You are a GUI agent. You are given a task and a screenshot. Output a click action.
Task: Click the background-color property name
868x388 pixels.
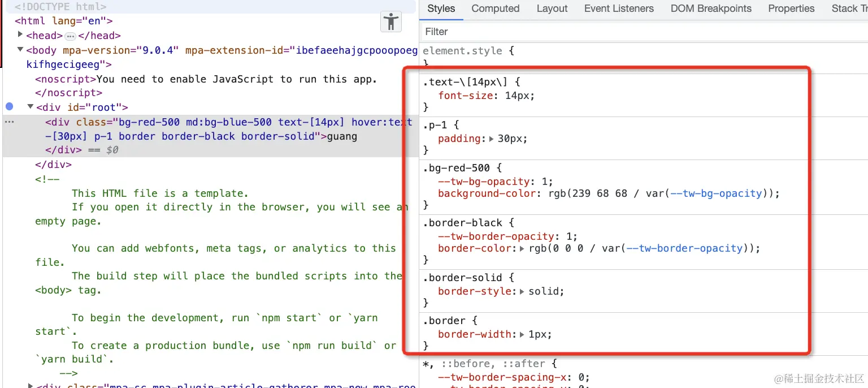487,193
